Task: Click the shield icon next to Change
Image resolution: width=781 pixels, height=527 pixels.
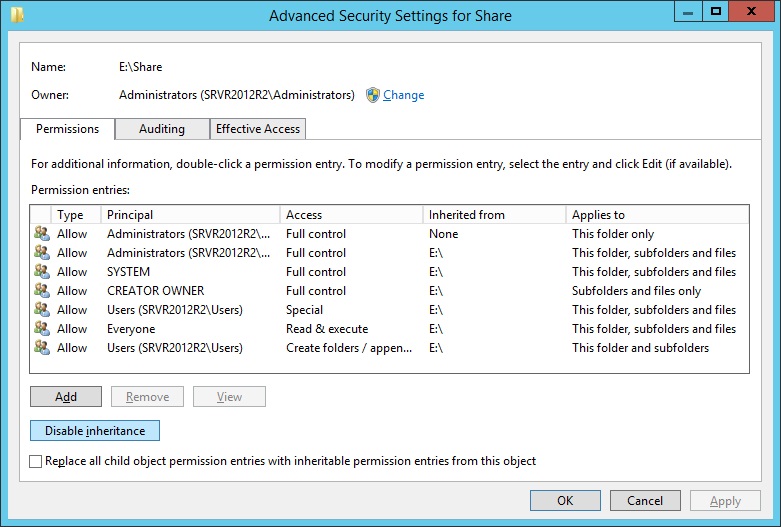Action: tap(373, 95)
